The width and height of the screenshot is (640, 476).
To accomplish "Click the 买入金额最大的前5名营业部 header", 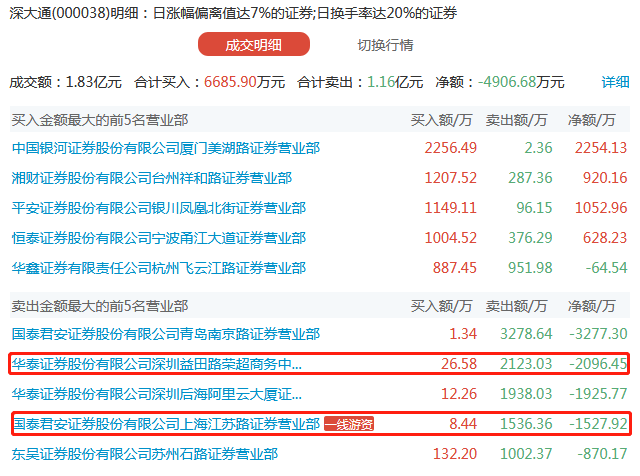I will [100, 120].
